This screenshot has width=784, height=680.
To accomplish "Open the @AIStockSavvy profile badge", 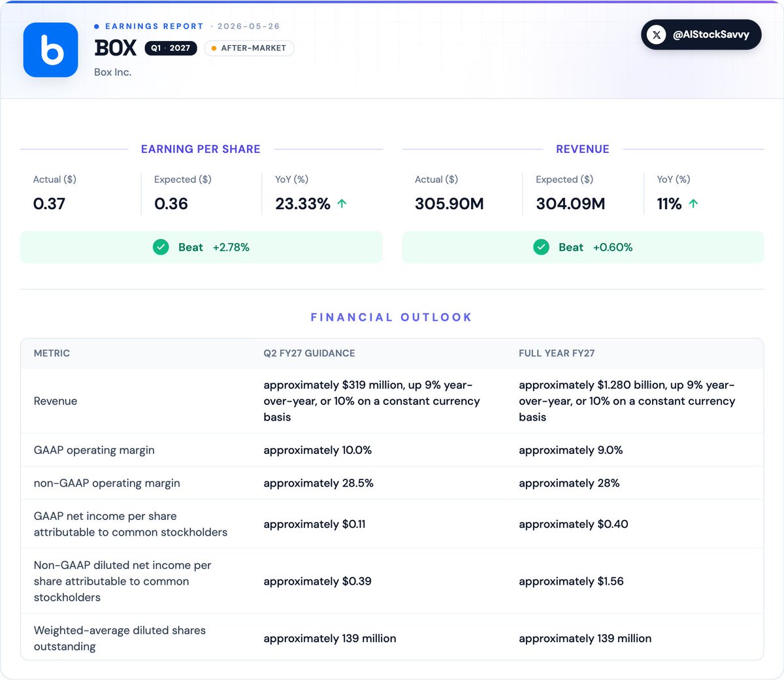I will [701, 35].
